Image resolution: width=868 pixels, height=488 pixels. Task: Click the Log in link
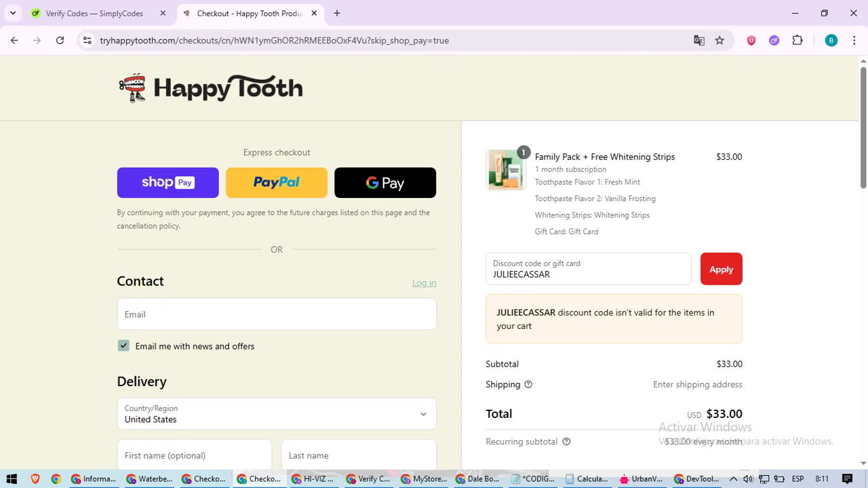(424, 283)
